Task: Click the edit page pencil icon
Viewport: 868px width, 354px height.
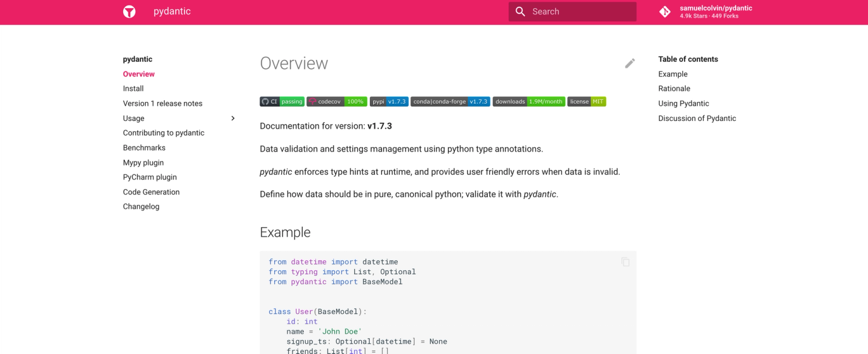Action: click(630, 64)
